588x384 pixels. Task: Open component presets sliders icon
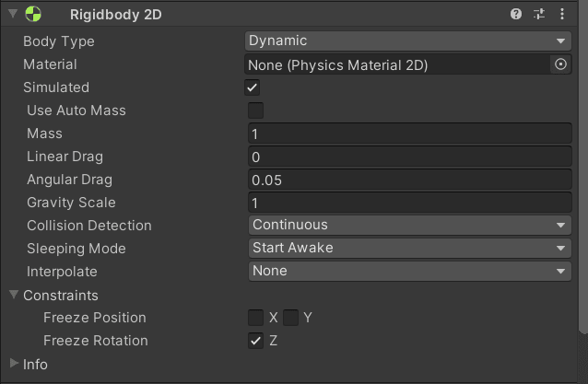539,14
